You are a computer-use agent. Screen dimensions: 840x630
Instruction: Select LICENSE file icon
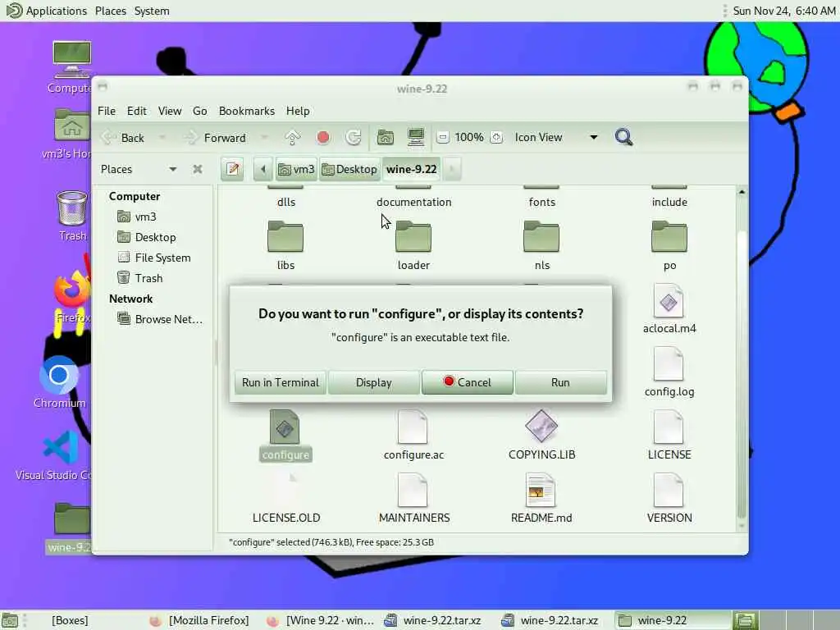click(669, 427)
